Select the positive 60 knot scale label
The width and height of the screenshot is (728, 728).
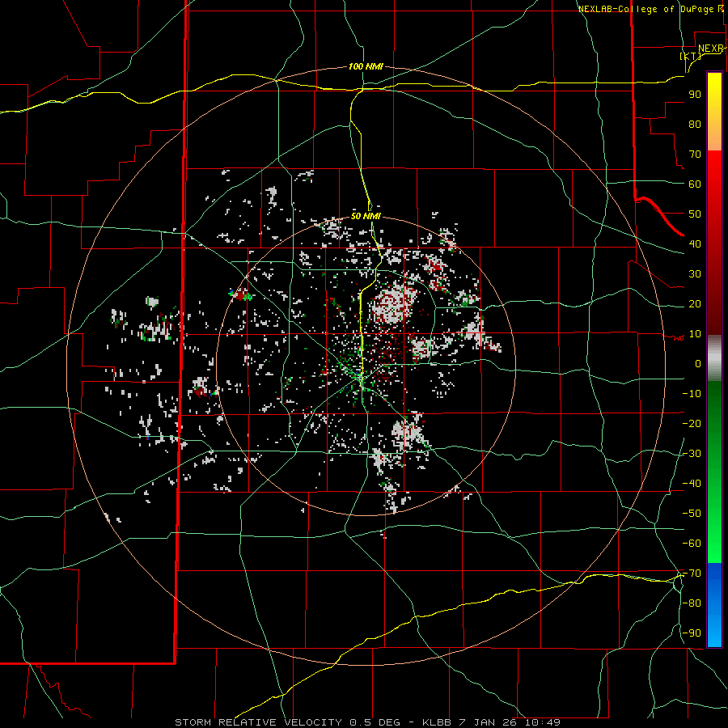click(695, 184)
